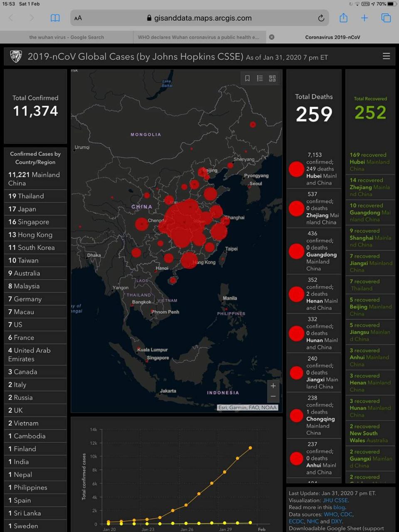Image resolution: width=399 pixels, height=532 pixels.
Task: Select 7 Germany row
Action: tap(35, 299)
